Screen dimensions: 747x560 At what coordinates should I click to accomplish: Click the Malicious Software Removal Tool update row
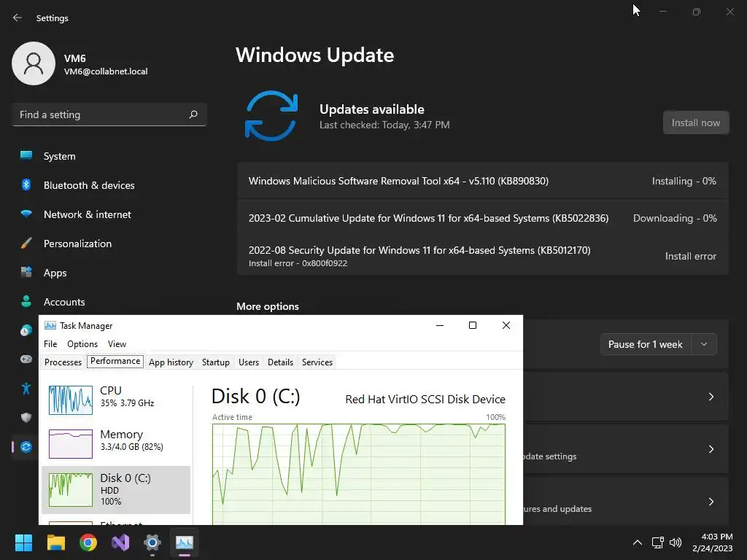click(483, 181)
